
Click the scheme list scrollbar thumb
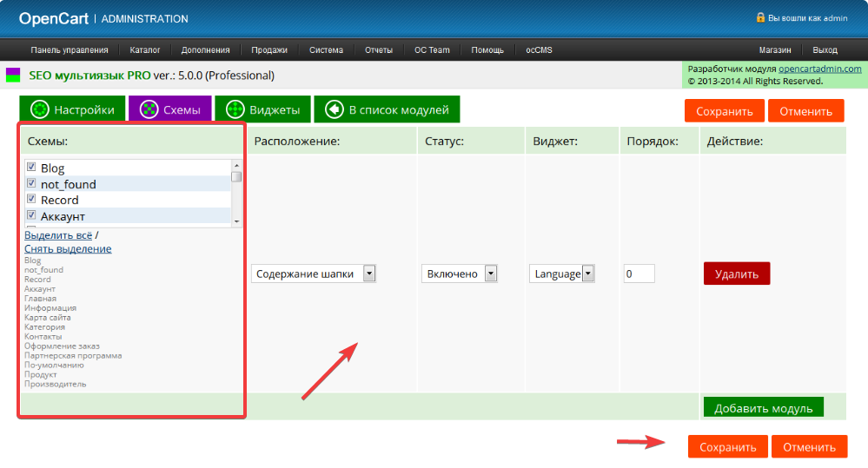pos(236,176)
